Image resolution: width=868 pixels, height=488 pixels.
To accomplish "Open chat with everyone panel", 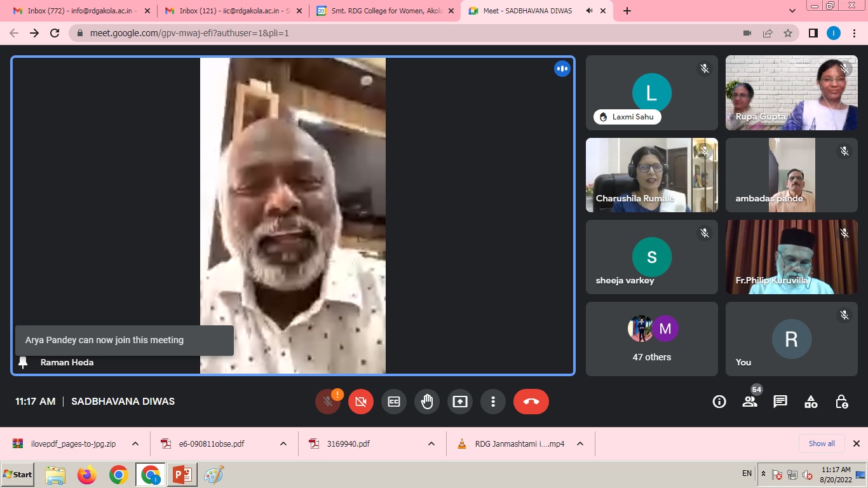I will pos(780,402).
